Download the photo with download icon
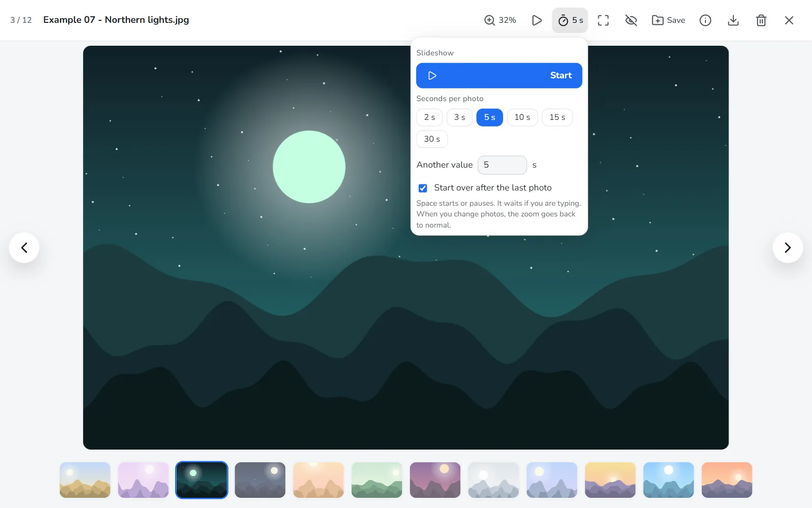 733,20
